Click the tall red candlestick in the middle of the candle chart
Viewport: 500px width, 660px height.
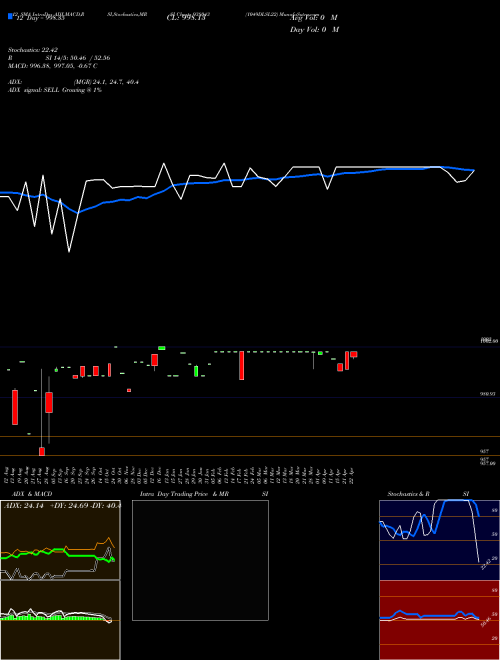point(242,365)
